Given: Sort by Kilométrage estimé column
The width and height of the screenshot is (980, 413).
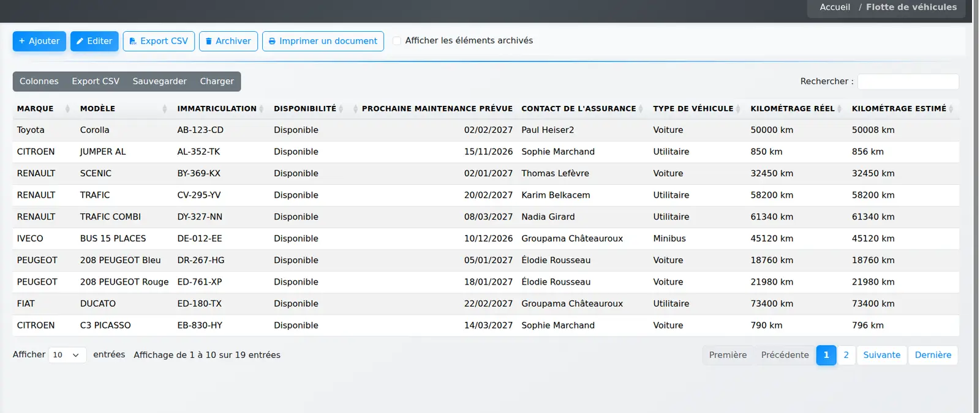Looking at the screenshot, I should click(x=903, y=108).
